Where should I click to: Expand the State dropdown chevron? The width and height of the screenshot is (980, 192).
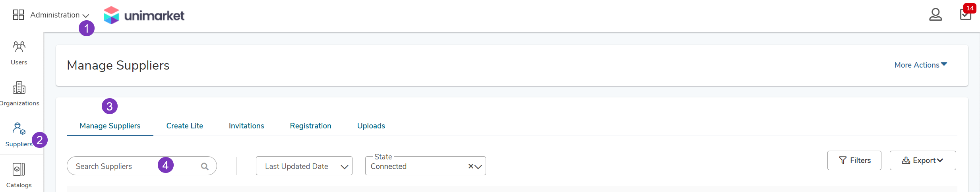pyautogui.click(x=478, y=167)
